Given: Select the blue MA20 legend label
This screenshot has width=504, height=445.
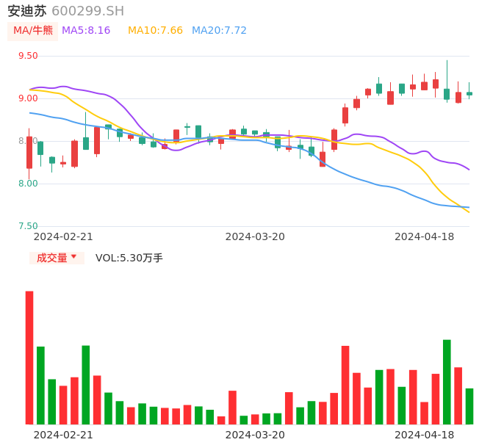Looking at the screenshot, I should pyautogui.click(x=219, y=31).
